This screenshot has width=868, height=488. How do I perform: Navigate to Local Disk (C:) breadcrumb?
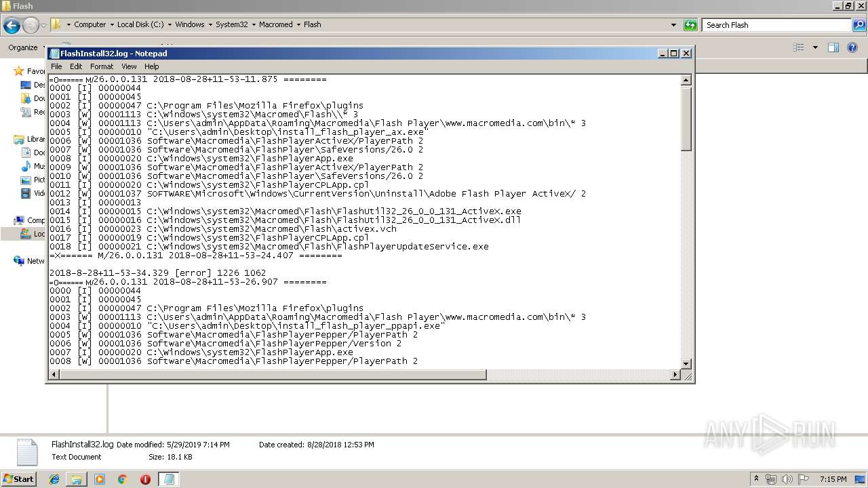point(140,24)
